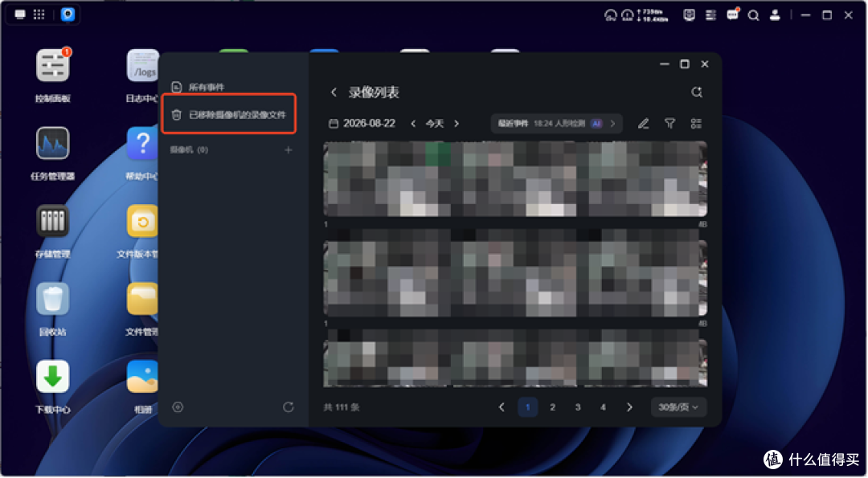The height and width of the screenshot is (478, 868).
Task: Show desktop via top-left monitor icon
Action: [20, 15]
